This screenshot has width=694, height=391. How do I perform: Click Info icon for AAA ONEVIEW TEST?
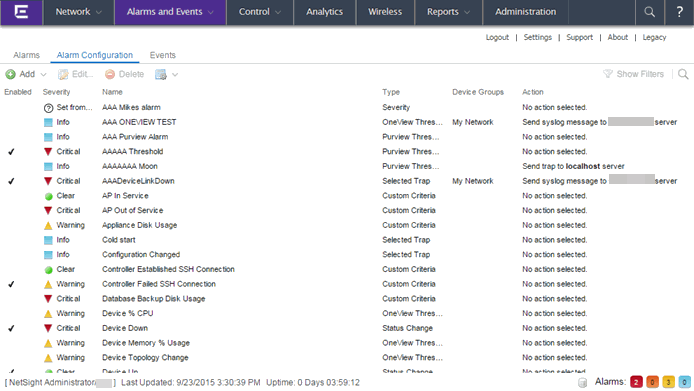(48, 122)
